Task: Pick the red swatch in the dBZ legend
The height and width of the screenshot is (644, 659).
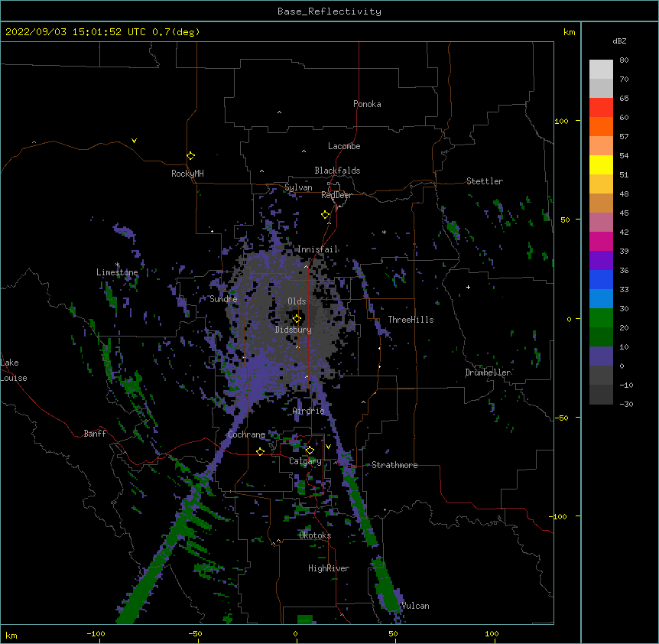Action: tap(601, 108)
